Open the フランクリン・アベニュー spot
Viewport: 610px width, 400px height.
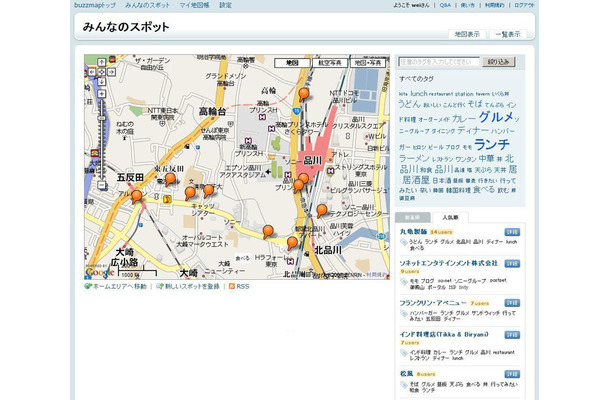pos(433,303)
